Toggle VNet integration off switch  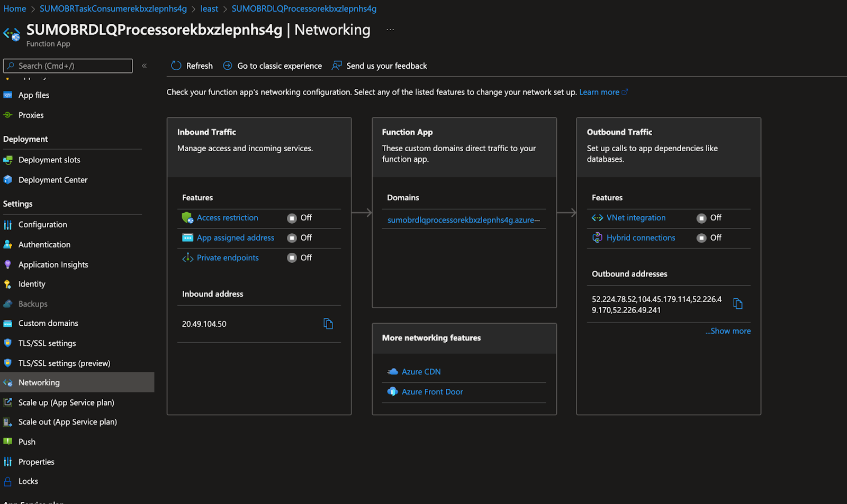pos(701,217)
